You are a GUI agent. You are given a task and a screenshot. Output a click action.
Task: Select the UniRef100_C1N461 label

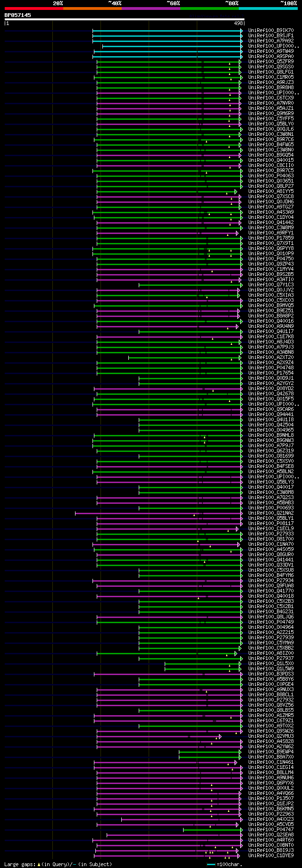[271, 762]
